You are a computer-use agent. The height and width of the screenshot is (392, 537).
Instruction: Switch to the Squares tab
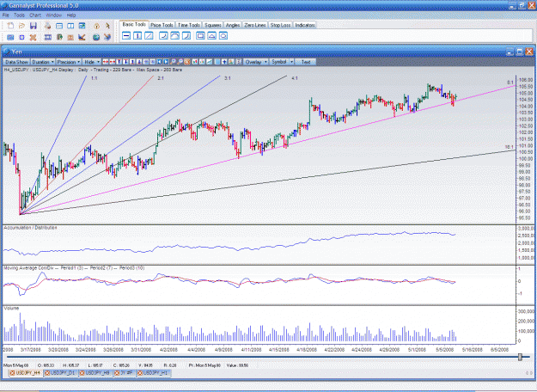[213, 25]
